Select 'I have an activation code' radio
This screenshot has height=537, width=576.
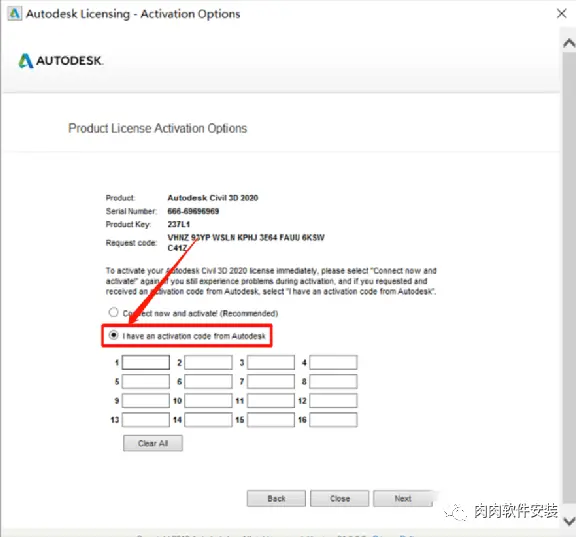coord(113,335)
